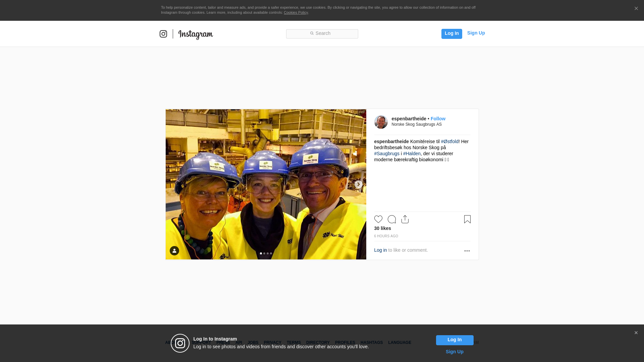Open the Cookies Policy link
Viewport: 644px width, 362px height.
pos(296,12)
